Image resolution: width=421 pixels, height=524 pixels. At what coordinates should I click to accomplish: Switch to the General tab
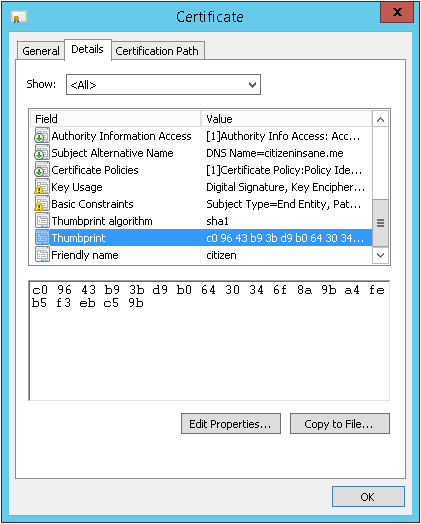tap(41, 51)
